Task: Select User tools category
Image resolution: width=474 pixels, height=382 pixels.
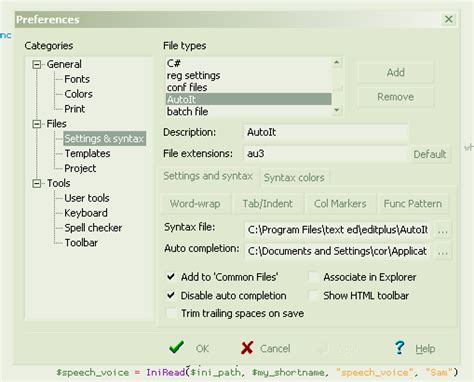Action: pos(87,198)
